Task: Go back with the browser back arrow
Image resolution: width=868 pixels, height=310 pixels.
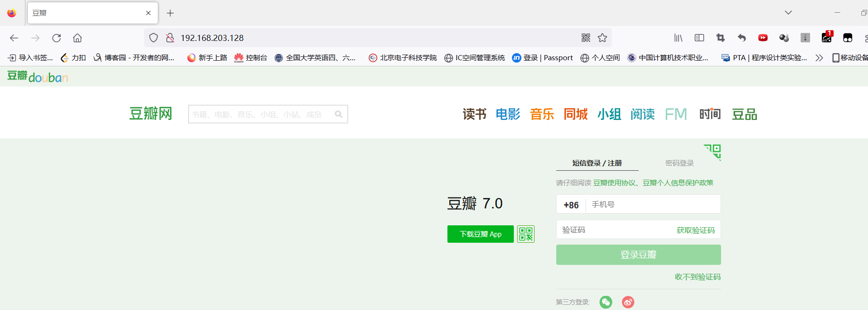Action: [x=14, y=38]
